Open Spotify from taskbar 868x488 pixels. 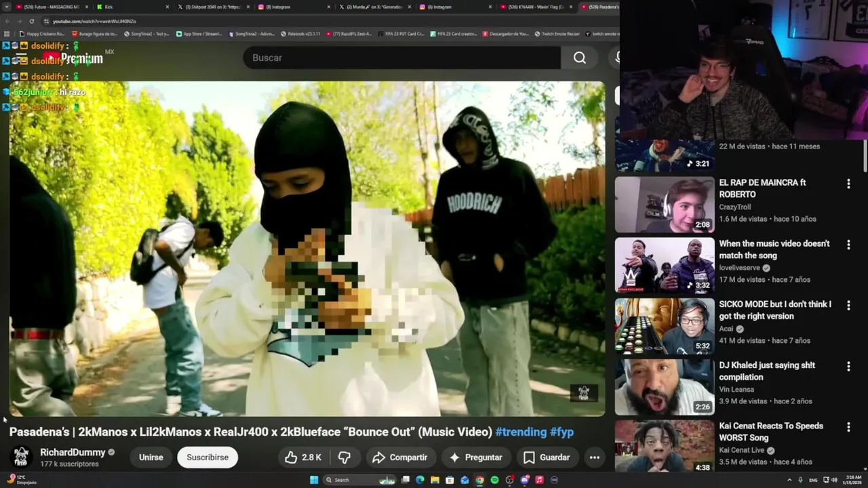pos(494,480)
